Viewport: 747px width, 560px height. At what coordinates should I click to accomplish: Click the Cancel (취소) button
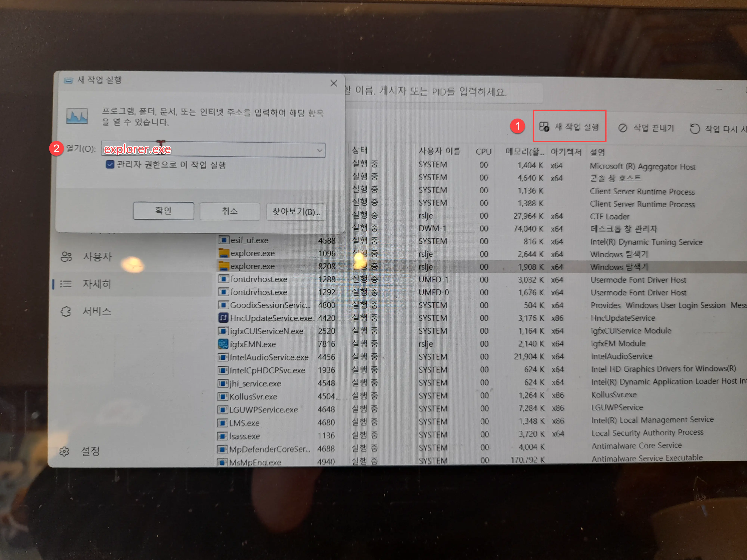[230, 211]
